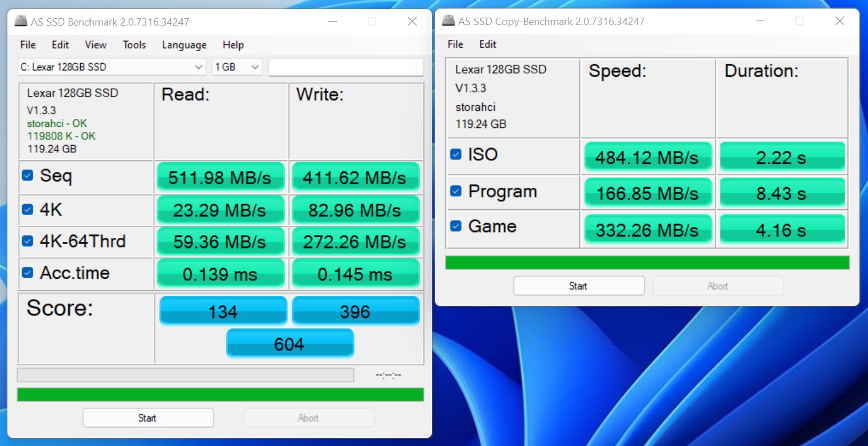This screenshot has width=868, height=446.
Task: Close the AS SSD Benchmark window
Action: pos(413,22)
